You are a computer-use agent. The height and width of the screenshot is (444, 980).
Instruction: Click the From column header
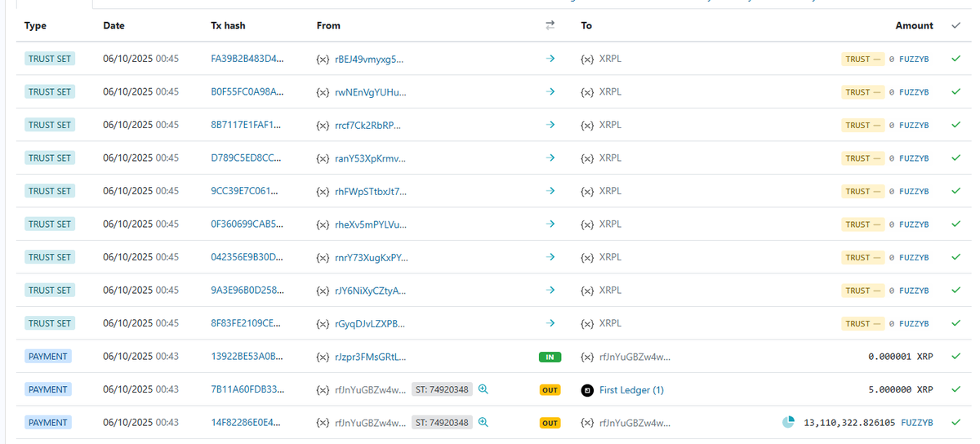pyautogui.click(x=328, y=25)
